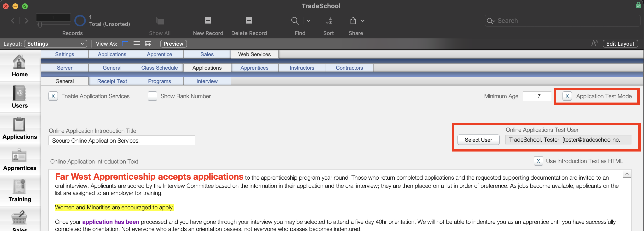Viewport: 644px width, 231px height.
Task: Switch to List view icon
Action: (136, 44)
